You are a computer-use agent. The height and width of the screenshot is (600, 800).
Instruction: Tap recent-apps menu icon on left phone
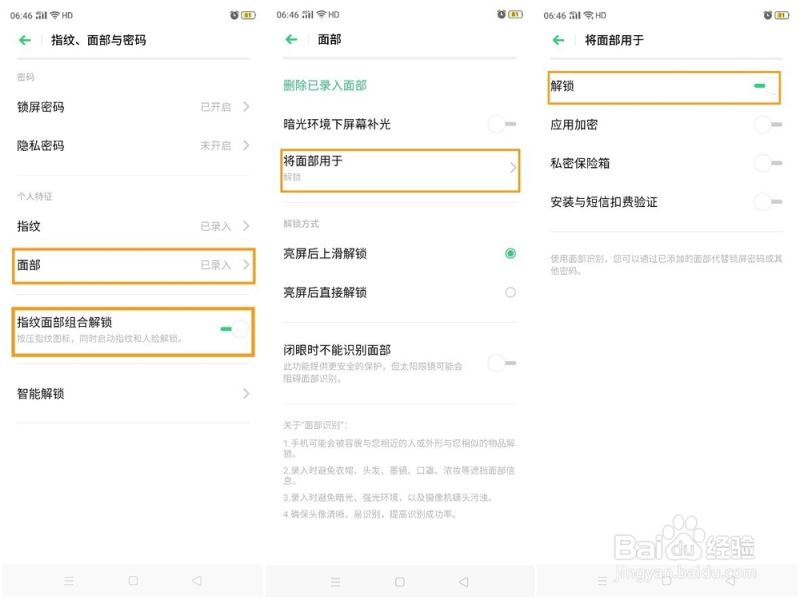(x=69, y=581)
